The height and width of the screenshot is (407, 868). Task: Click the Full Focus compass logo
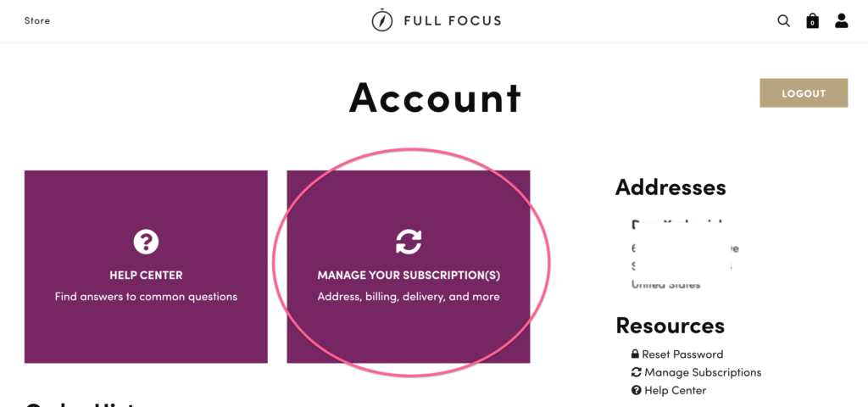click(382, 21)
